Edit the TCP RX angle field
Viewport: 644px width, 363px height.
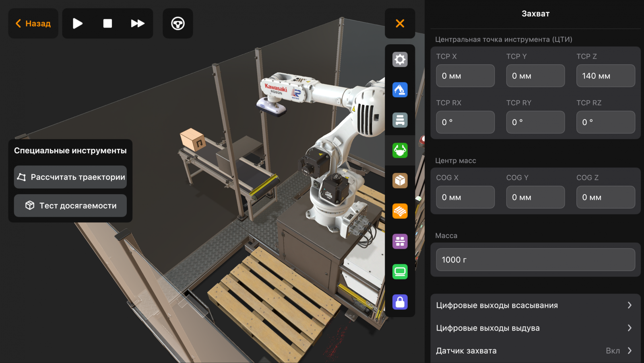(465, 122)
